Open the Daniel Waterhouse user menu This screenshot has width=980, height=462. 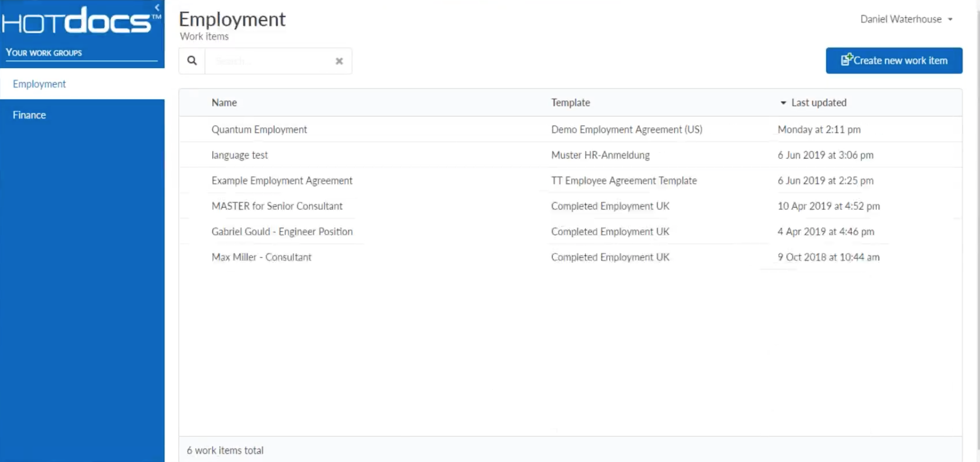point(906,19)
